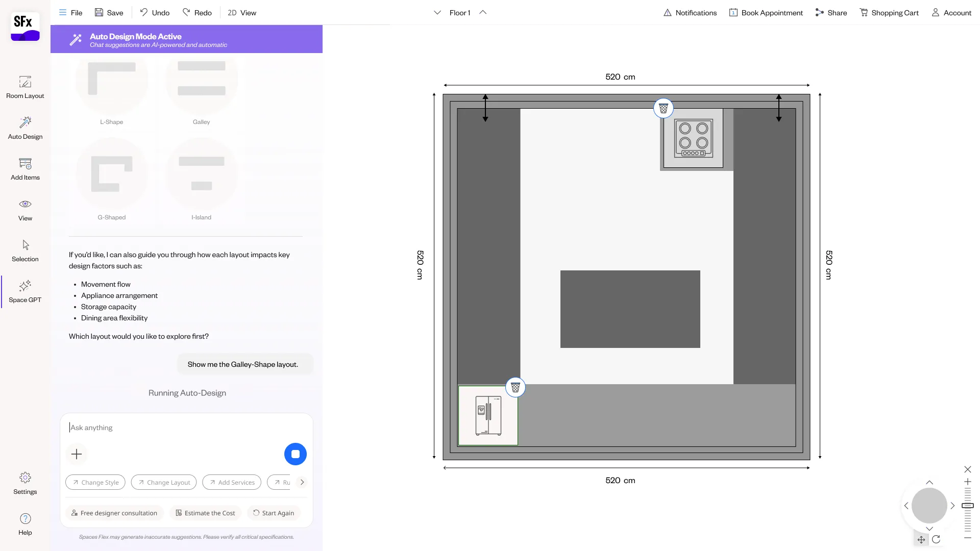Zoom in with the plus button

click(x=968, y=482)
